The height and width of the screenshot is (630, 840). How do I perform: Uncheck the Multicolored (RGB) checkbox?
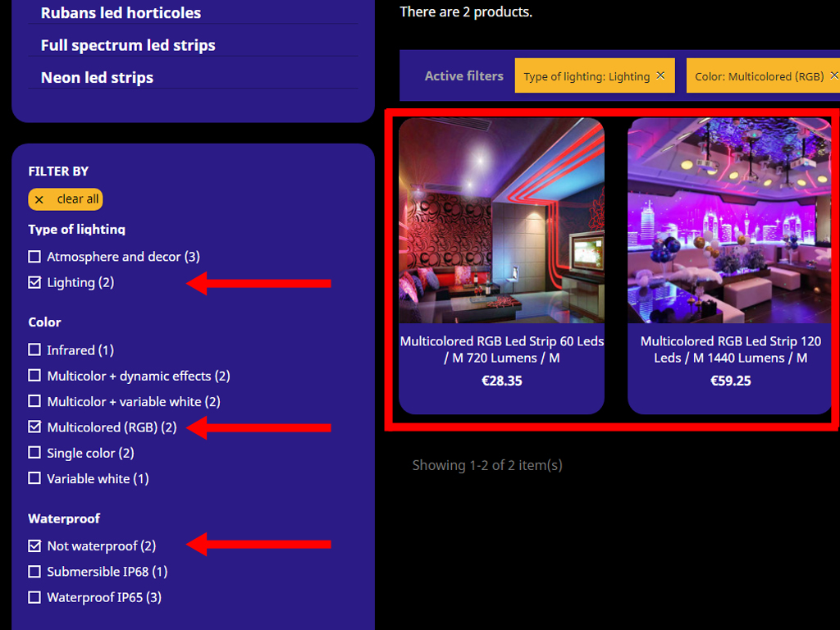pos(34,427)
